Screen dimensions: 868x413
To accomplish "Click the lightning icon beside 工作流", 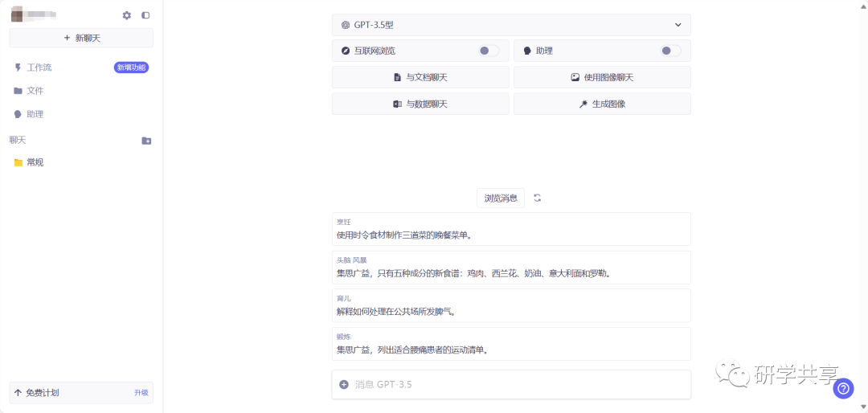I will 18,67.
